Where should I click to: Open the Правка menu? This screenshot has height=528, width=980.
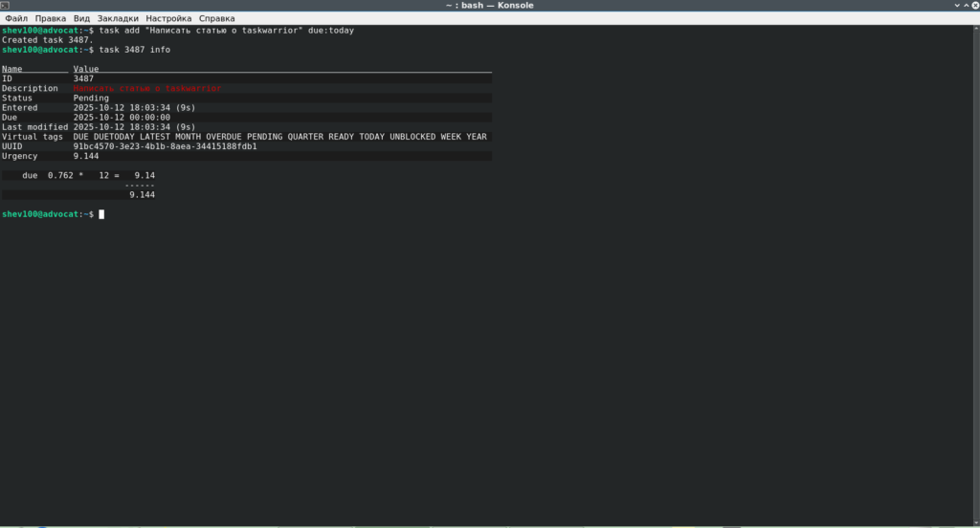[50, 18]
